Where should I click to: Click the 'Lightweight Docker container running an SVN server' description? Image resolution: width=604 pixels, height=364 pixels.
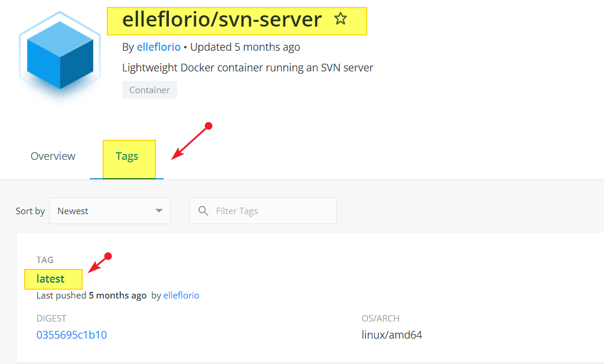click(x=248, y=68)
